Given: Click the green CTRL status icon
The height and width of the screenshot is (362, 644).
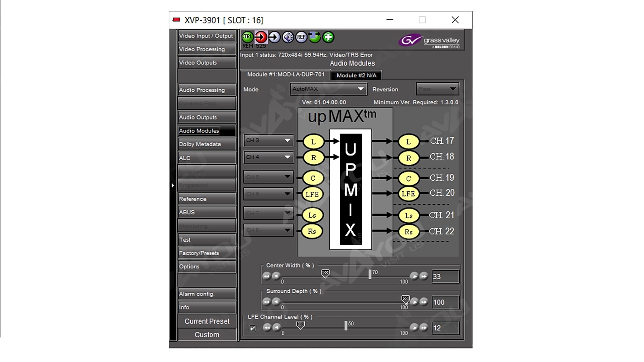Looking at the screenshot, I should click(x=247, y=37).
